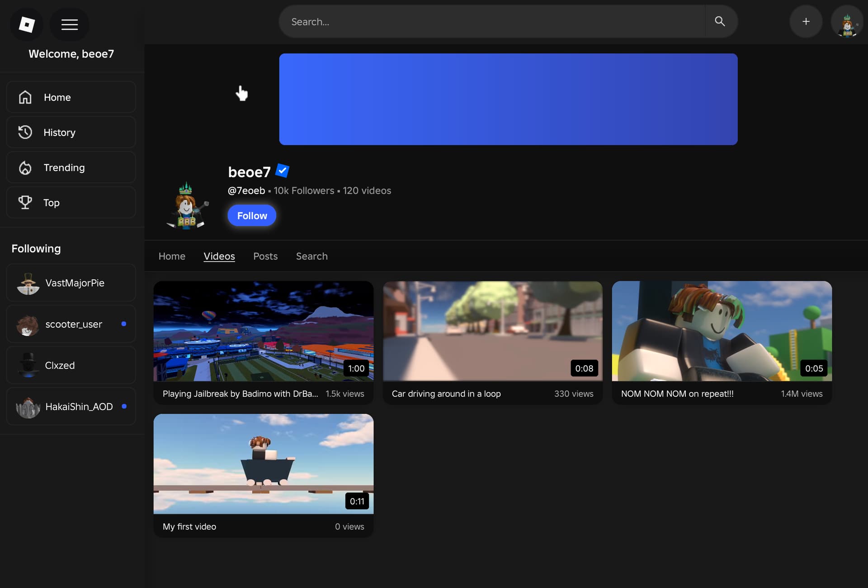Click the Roblox logo icon
The image size is (868, 588).
coord(26,24)
